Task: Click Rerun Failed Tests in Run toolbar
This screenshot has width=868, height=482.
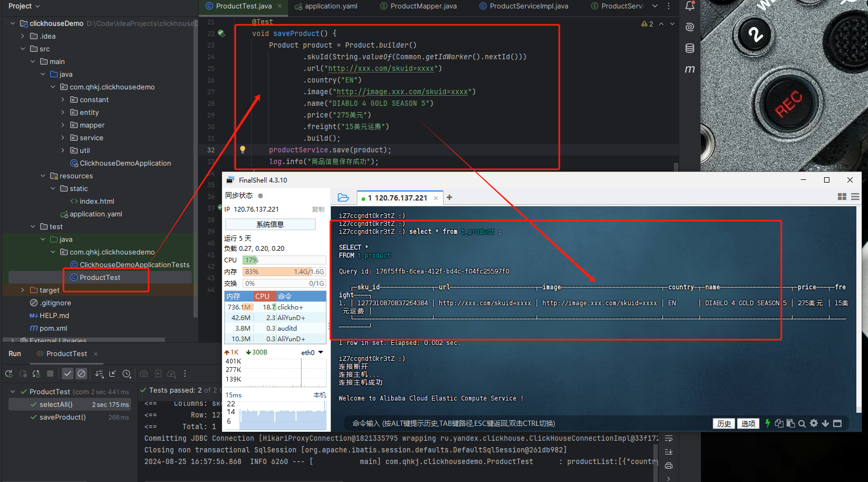Action: tap(23, 374)
